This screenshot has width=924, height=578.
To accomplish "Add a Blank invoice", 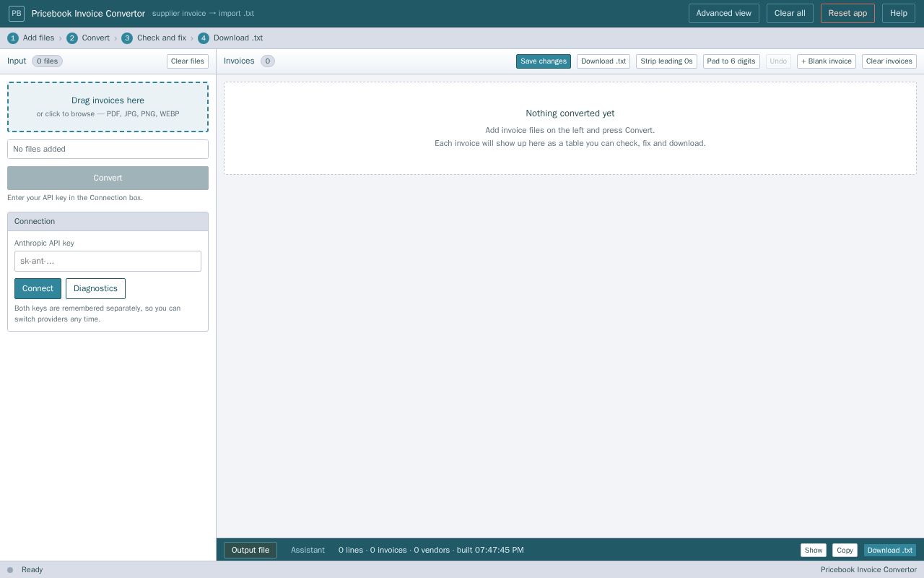I will pos(827,61).
